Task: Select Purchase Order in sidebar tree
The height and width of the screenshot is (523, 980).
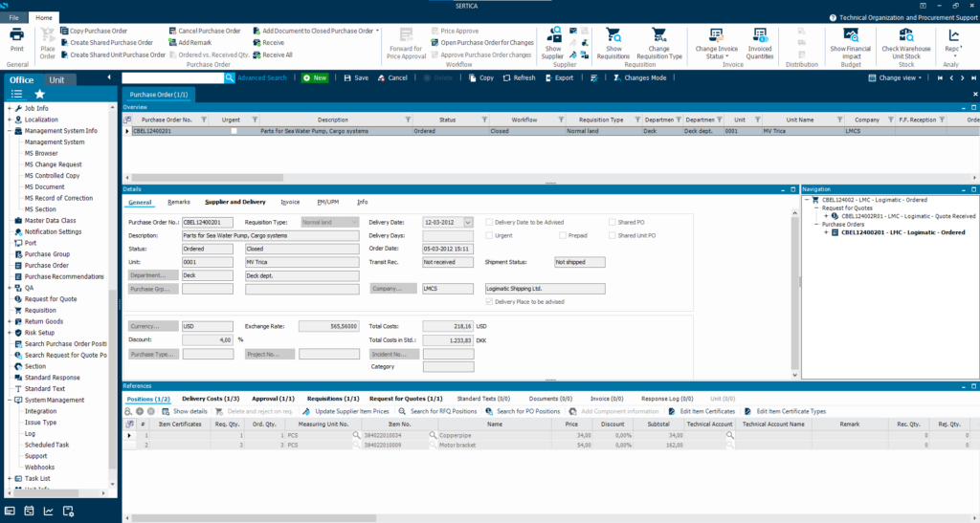Action: pyautogui.click(x=46, y=265)
